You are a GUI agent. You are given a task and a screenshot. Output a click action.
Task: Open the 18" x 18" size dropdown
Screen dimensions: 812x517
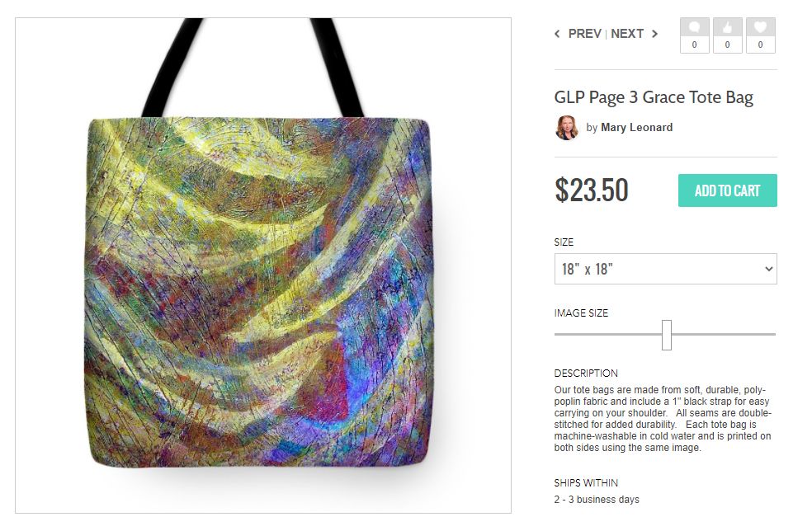[665, 269]
